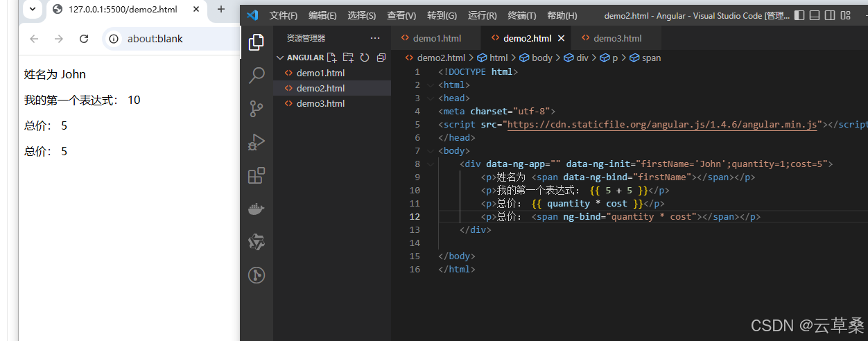Open the Explorer view in activity bar

[x=257, y=42]
